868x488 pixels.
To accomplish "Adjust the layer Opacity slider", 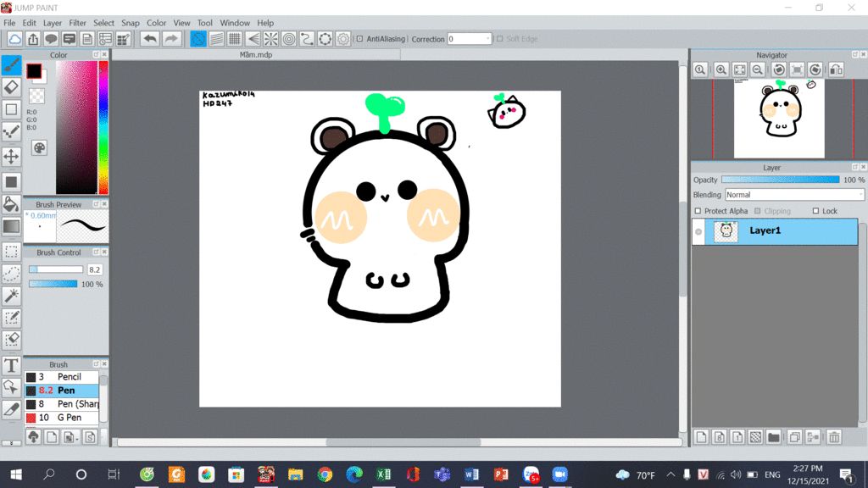I will pyautogui.click(x=781, y=180).
